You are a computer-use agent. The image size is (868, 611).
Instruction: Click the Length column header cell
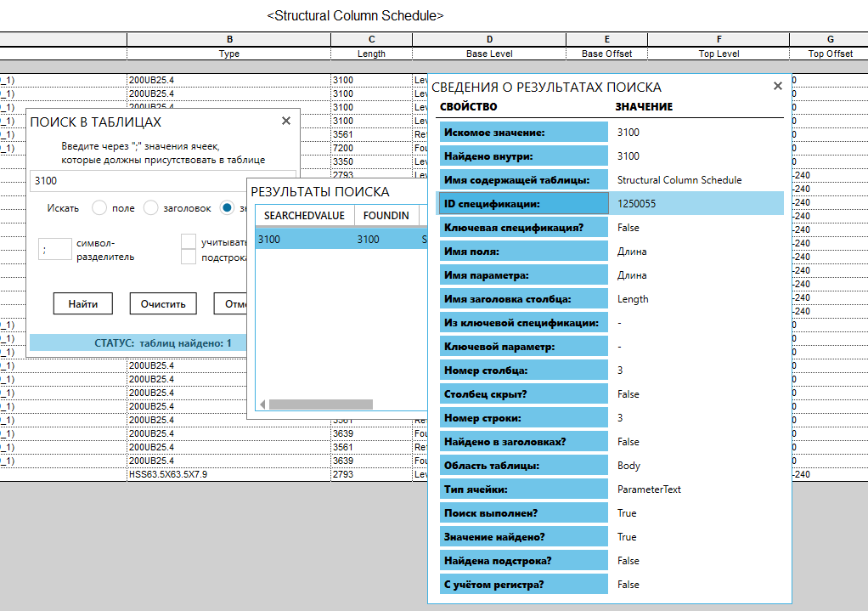(x=371, y=54)
